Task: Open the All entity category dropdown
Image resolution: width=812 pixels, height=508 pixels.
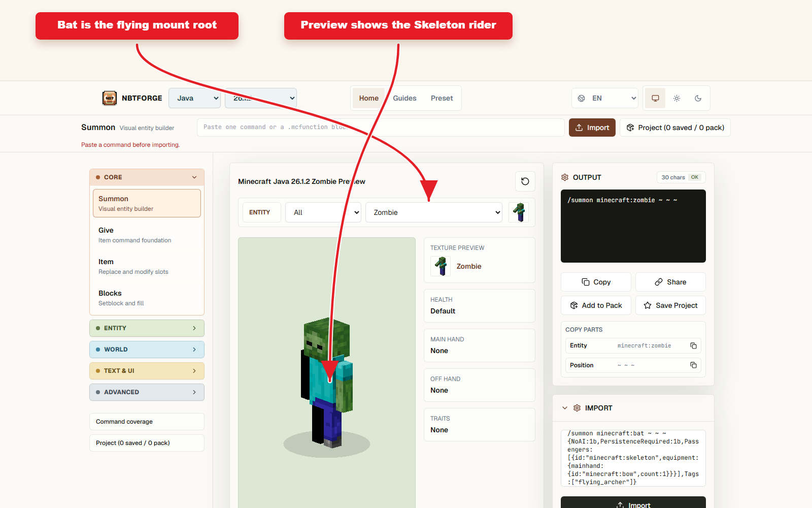Action: pyautogui.click(x=323, y=212)
